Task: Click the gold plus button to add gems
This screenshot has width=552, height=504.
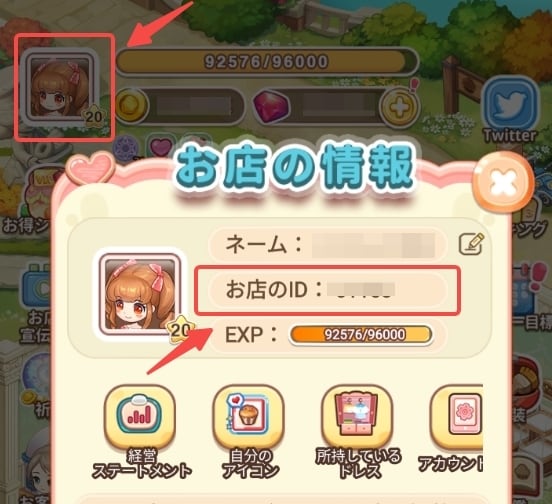Action: click(x=400, y=106)
